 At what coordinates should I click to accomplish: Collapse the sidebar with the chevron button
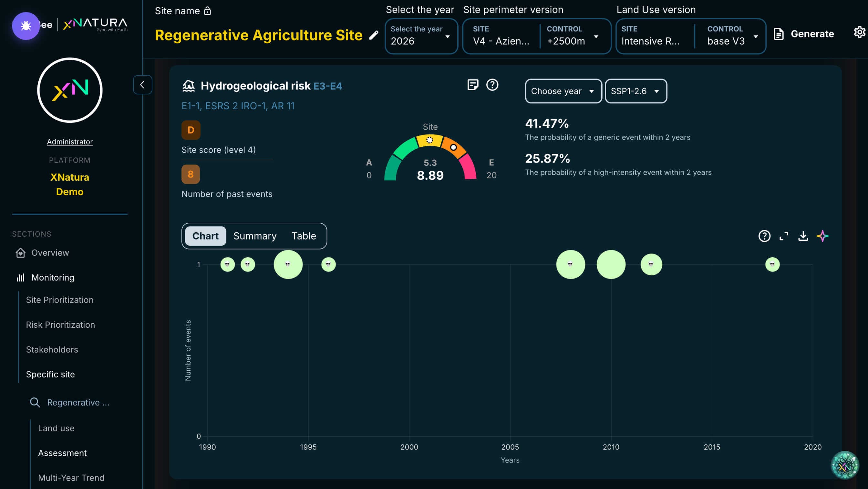pos(142,85)
